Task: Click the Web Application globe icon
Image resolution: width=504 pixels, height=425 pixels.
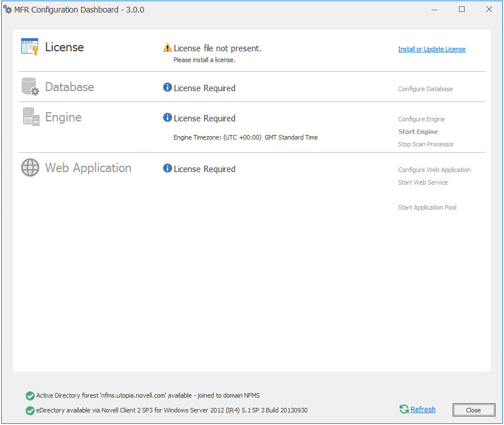Action: click(30, 167)
